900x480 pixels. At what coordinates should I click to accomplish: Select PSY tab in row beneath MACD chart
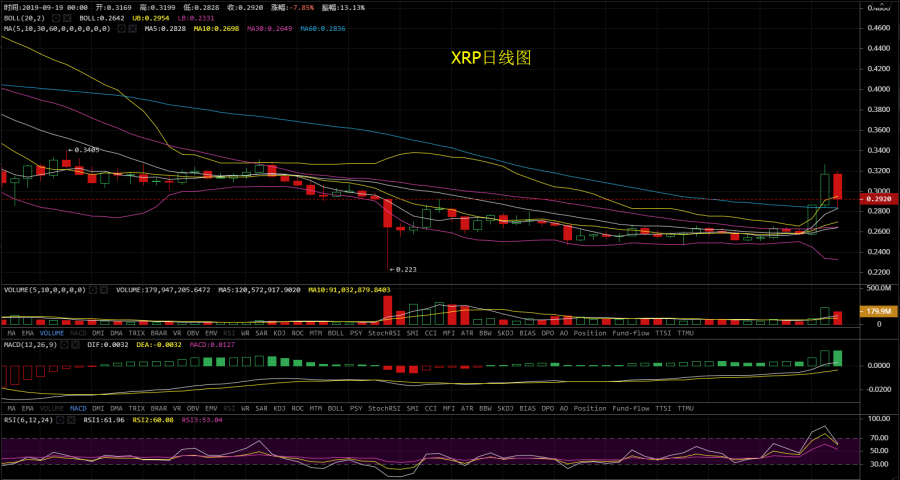pos(356,408)
